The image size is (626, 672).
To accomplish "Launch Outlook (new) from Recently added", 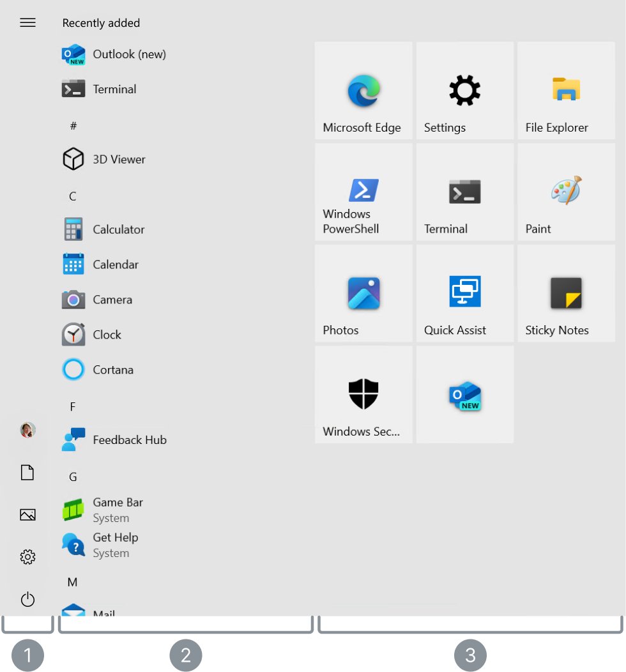I will tap(114, 54).
